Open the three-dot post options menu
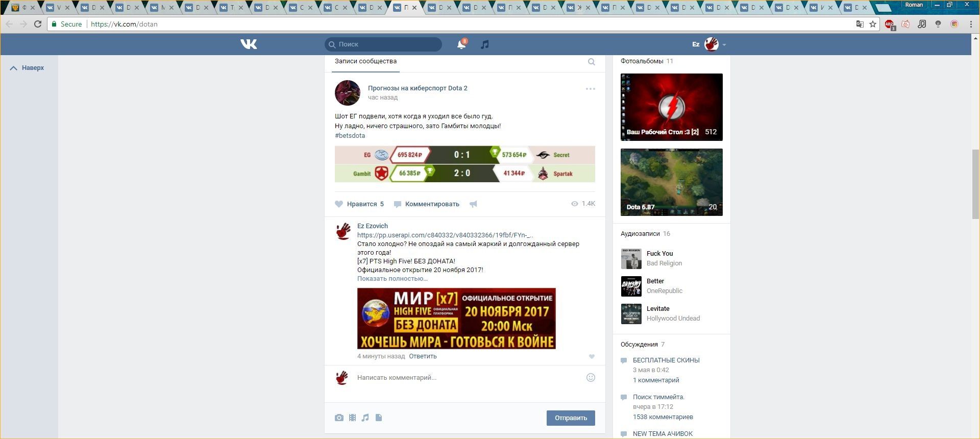 [x=591, y=89]
